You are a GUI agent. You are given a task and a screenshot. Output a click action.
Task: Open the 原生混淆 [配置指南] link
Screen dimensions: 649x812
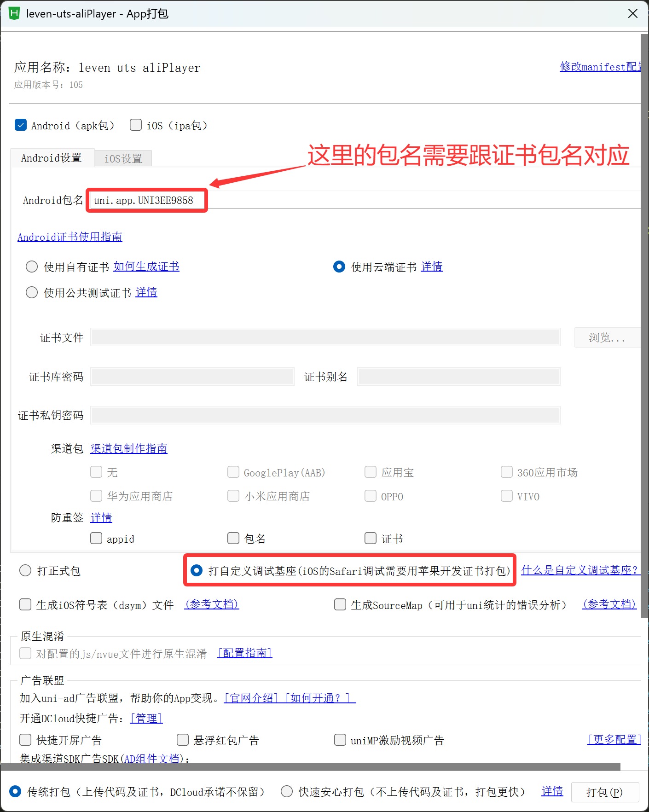coord(245,653)
